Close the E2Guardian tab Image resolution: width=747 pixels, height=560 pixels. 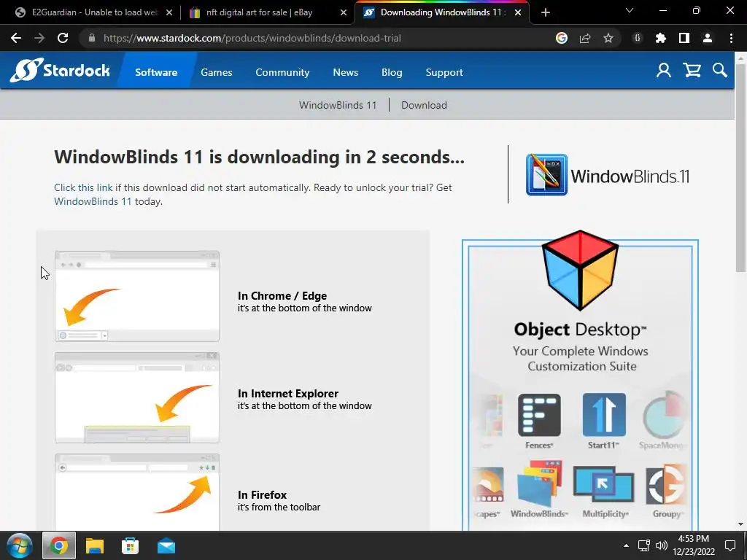click(x=169, y=13)
